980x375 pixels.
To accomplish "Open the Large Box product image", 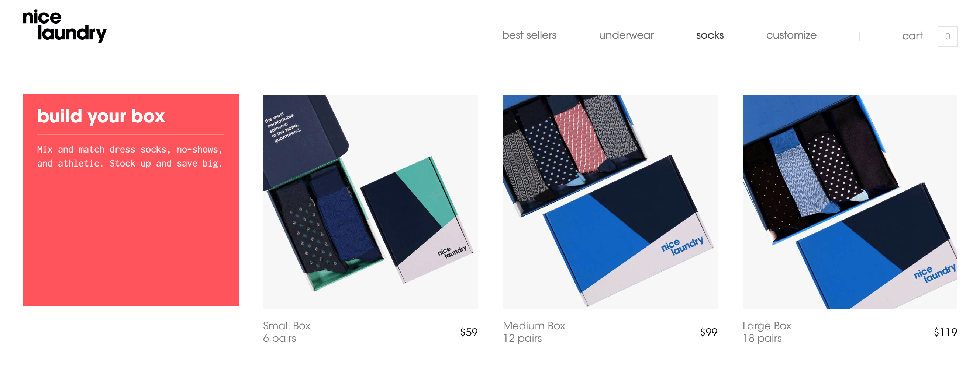I will (x=849, y=202).
